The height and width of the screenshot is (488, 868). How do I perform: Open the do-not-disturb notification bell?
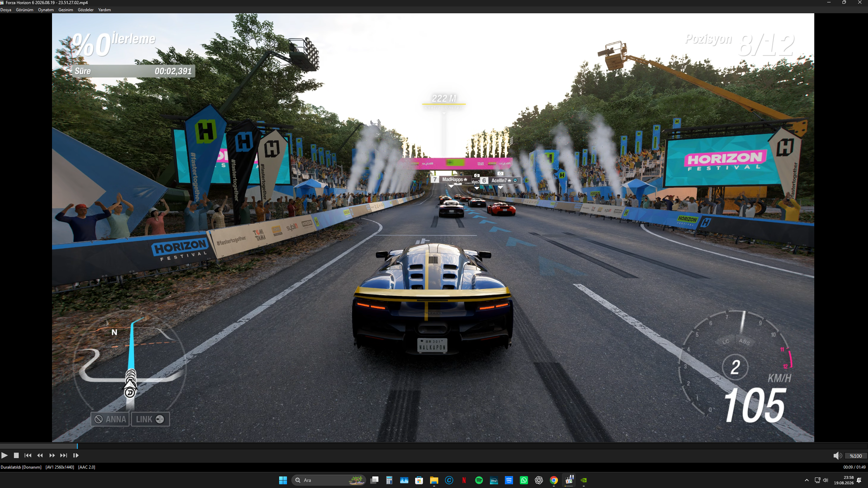(859, 480)
